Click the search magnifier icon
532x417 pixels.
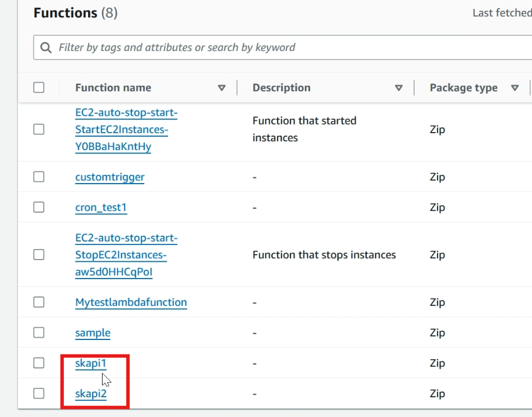tap(46, 47)
